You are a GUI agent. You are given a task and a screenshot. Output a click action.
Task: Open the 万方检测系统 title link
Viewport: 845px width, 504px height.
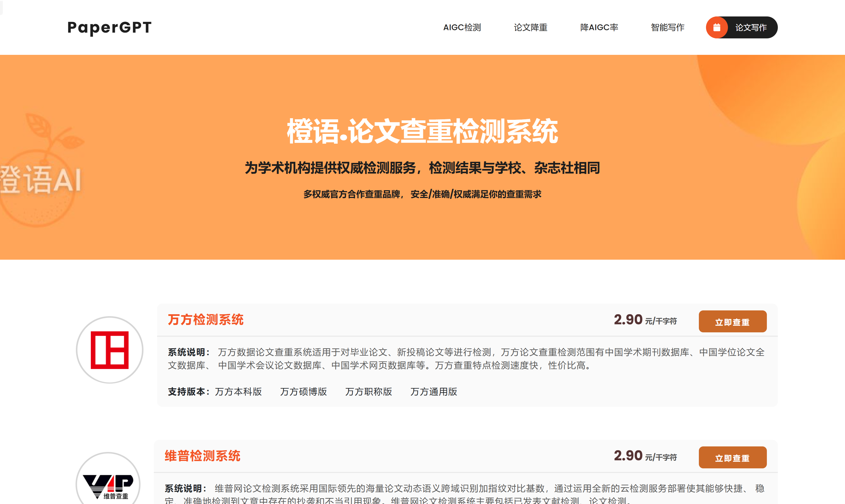click(206, 319)
